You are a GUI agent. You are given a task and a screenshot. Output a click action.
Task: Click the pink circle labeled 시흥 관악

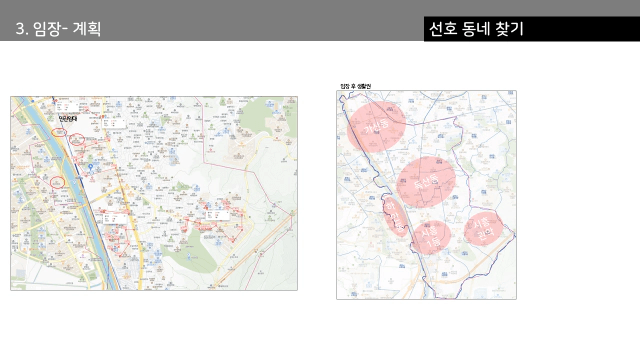point(484,229)
